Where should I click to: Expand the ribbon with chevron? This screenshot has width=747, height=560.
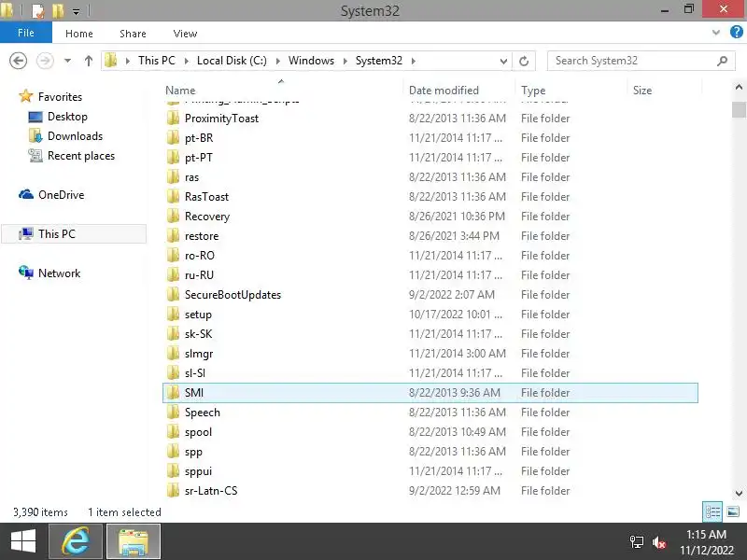[x=715, y=33]
